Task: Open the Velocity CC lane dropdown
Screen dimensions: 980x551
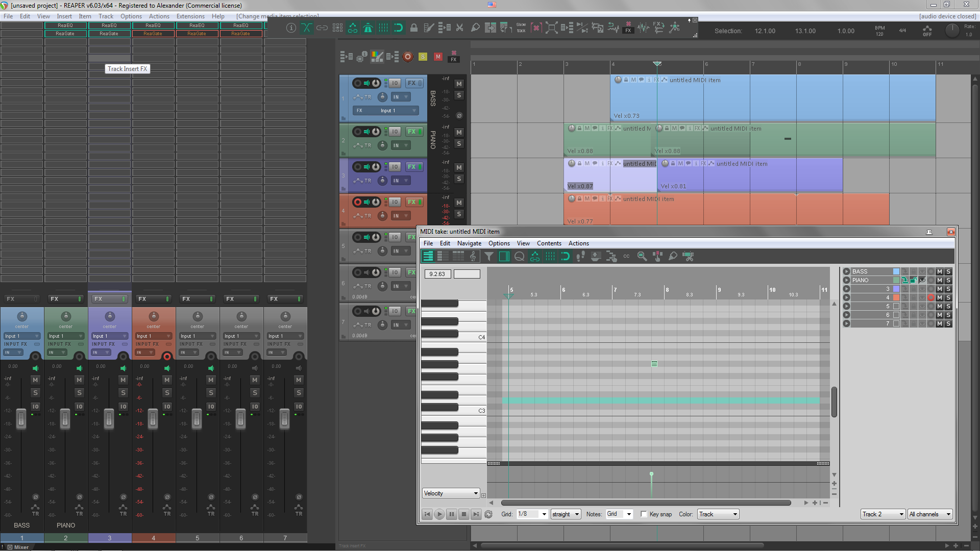Action: (451, 493)
